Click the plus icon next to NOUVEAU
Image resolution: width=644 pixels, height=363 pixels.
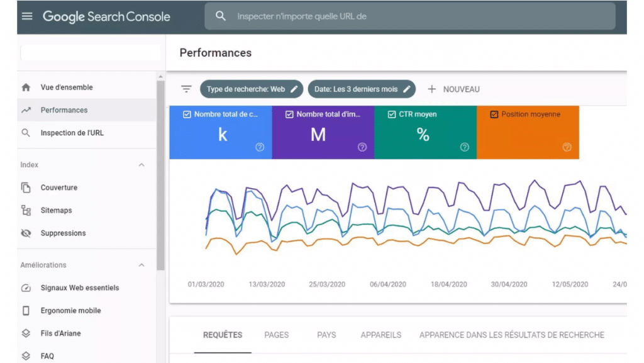coord(431,89)
